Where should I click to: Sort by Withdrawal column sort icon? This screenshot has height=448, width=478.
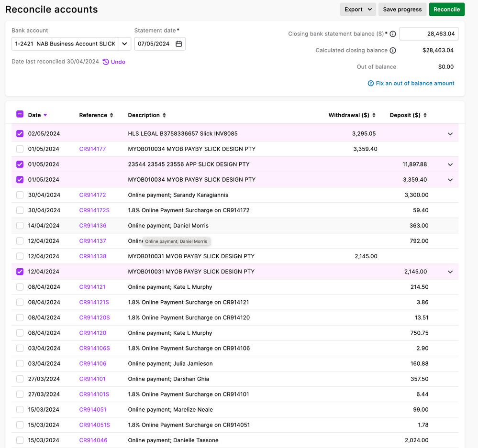[374, 115]
